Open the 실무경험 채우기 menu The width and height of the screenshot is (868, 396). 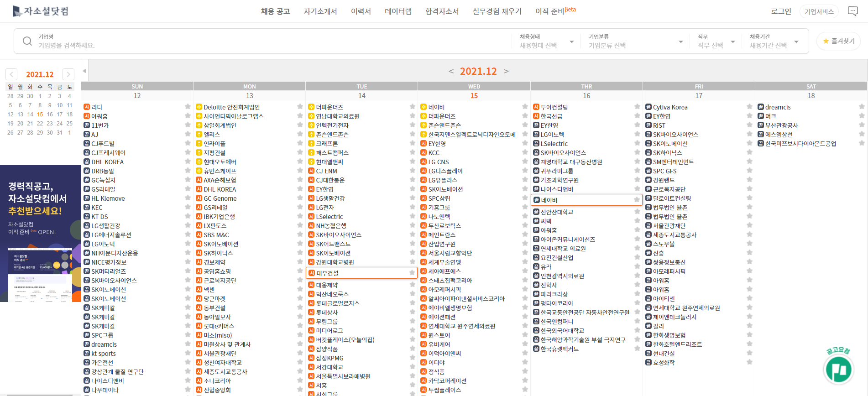tap(497, 11)
